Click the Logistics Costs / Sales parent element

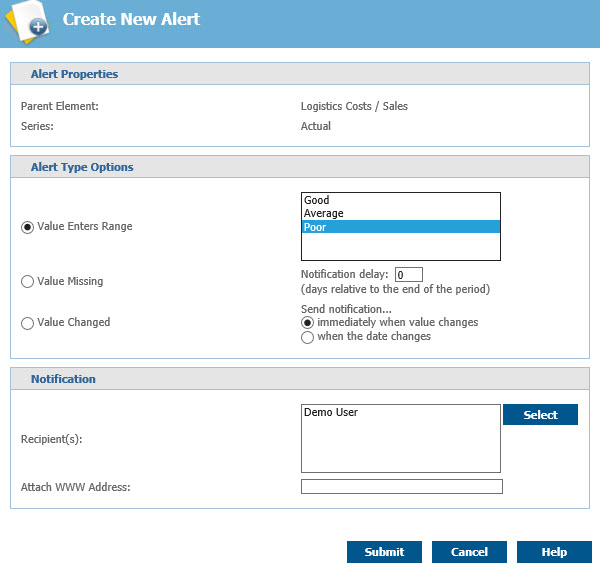point(354,106)
